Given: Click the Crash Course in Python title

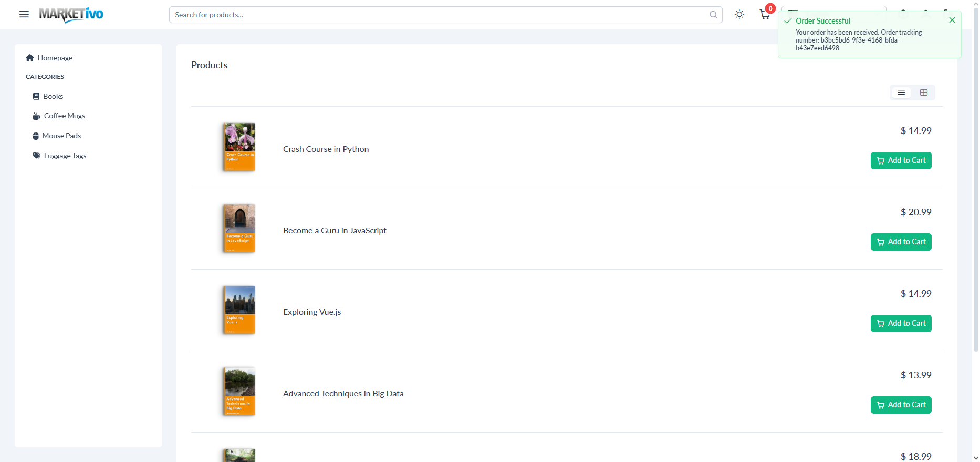Looking at the screenshot, I should pos(326,149).
